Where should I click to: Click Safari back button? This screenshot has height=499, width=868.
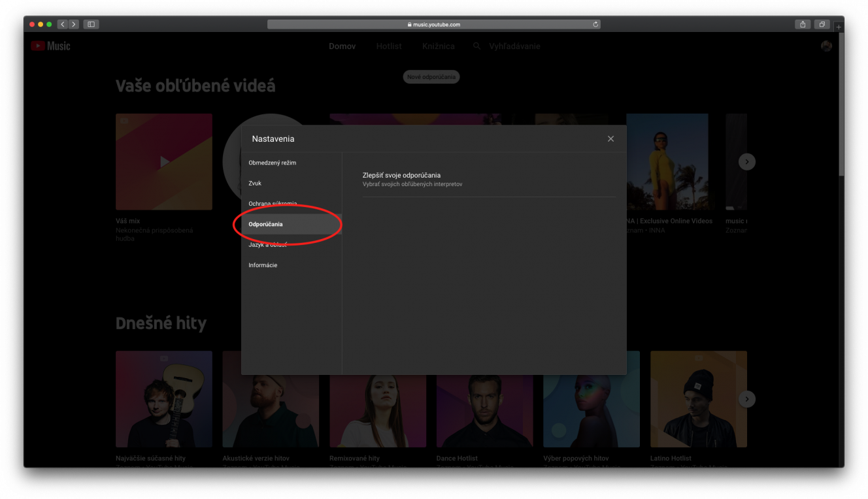[x=63, y=24]
